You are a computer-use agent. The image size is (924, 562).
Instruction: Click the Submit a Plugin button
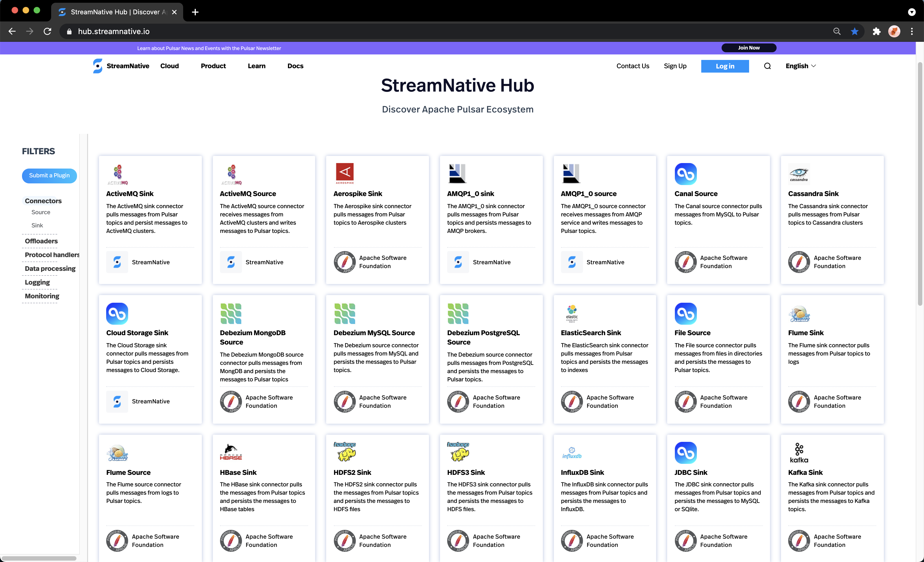(49, 175)
